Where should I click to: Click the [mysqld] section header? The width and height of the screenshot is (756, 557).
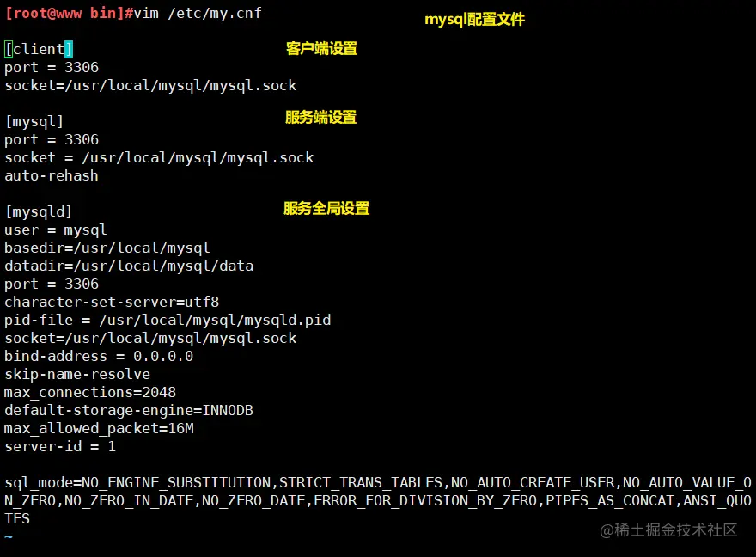pyautogui.click(x=38, y=211)
